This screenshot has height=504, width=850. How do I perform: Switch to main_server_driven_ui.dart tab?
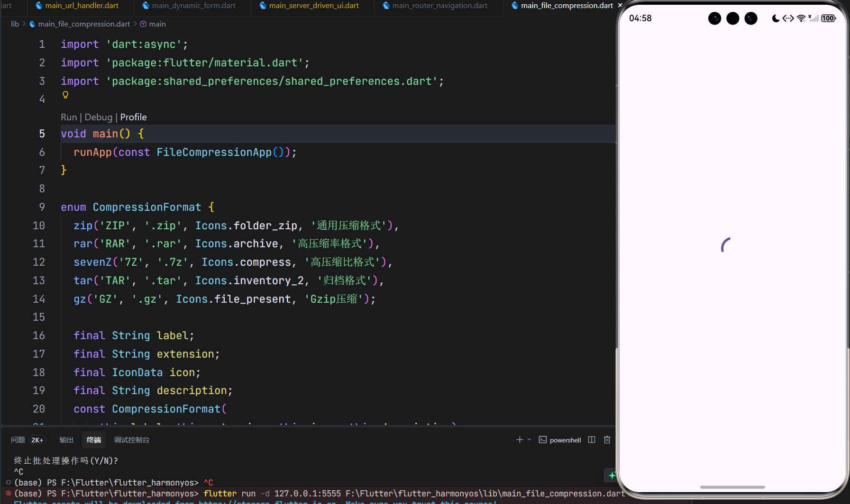pos(310,6)
